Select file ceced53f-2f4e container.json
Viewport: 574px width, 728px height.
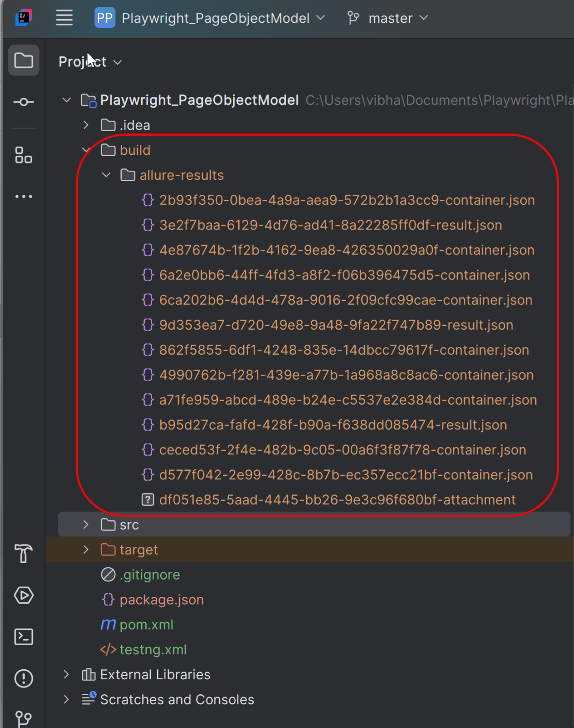[334, 450]
